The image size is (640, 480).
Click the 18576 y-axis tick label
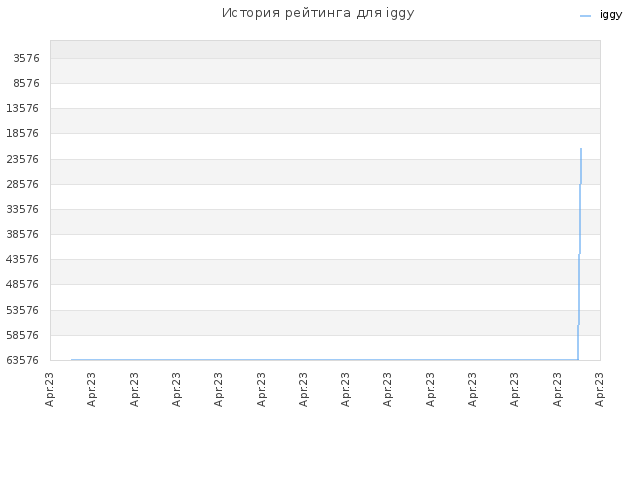click(x=23, y=133)
